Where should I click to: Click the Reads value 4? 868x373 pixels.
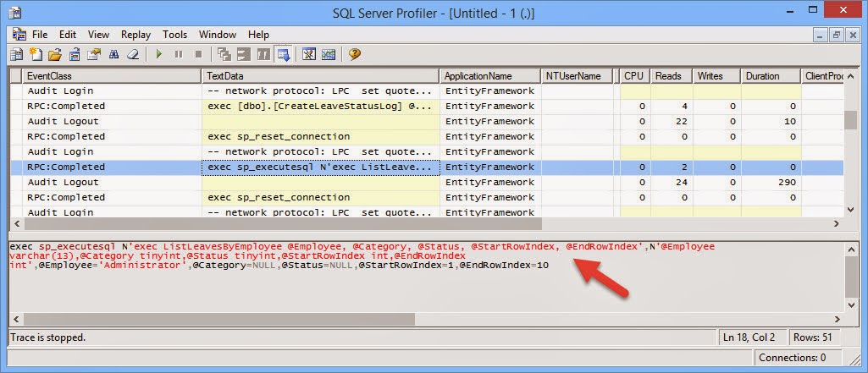point(685,106)
